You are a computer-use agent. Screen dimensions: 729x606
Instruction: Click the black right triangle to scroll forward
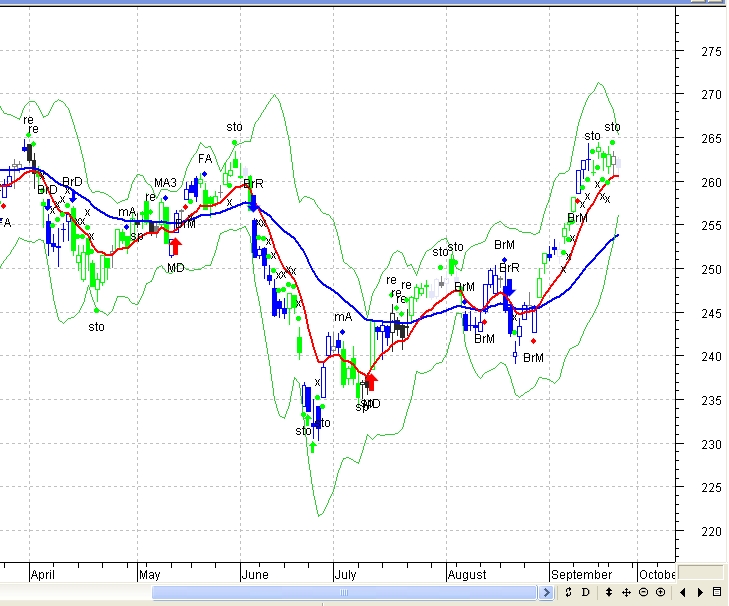(699, 593)
